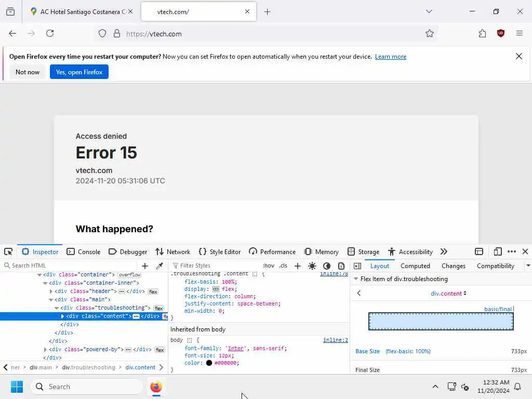The width and height of the screenshot is (532, 399).
Task: Collapse the div class="container-inner" node
Action: [45, 283]
